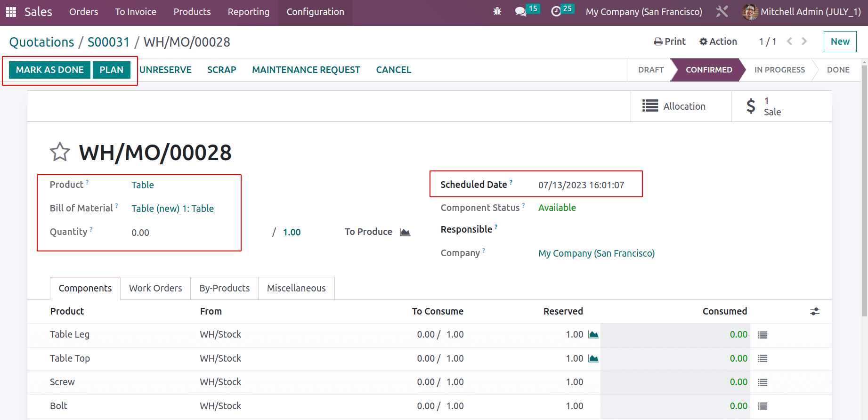Click the Bolt component row

(430, 406)
